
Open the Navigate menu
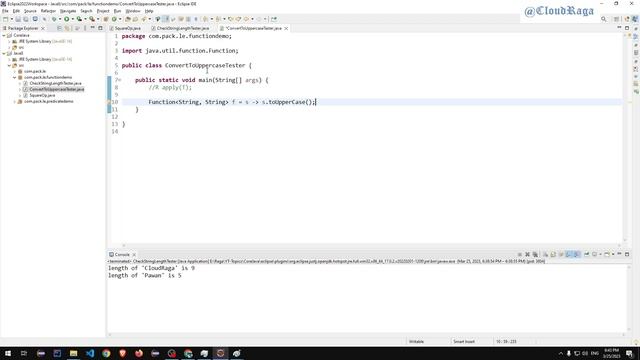(68, 11)
